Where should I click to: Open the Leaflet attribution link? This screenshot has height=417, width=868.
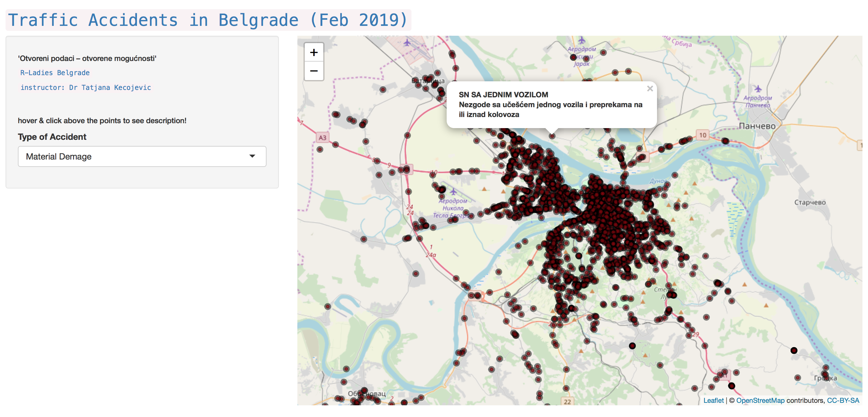[713, 400]
